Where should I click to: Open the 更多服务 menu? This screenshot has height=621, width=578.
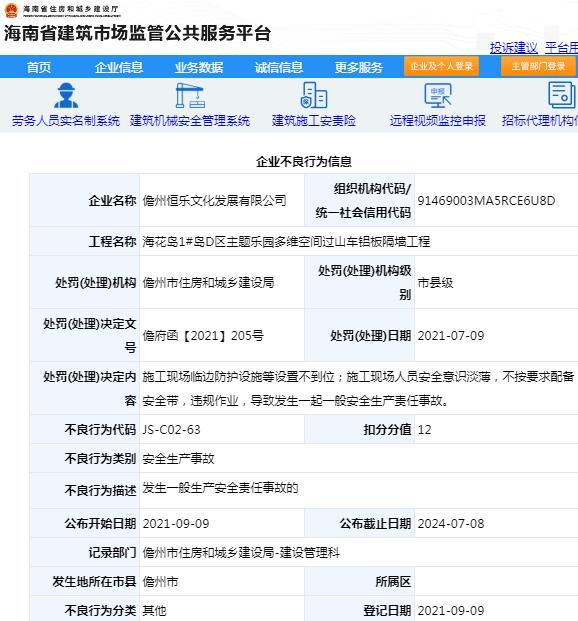pos(359,67)
